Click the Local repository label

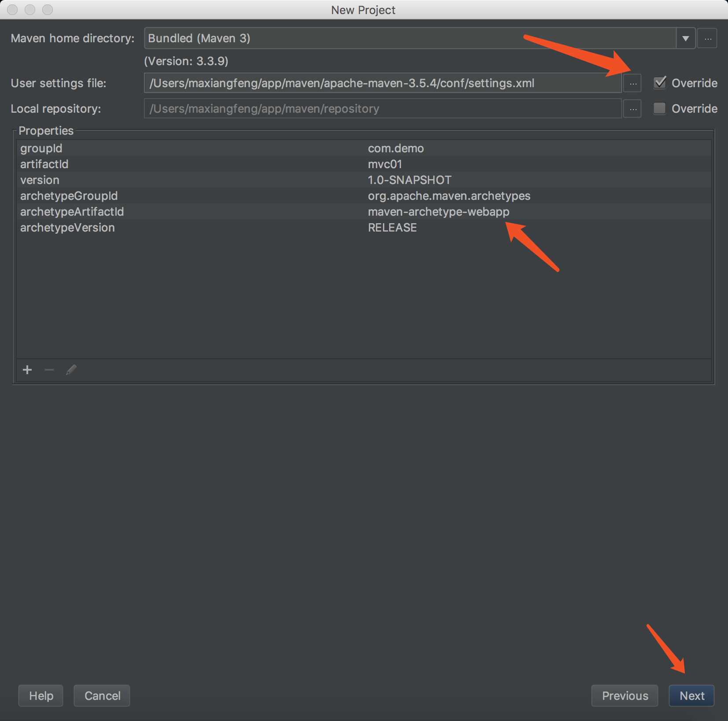pos(56,109)
